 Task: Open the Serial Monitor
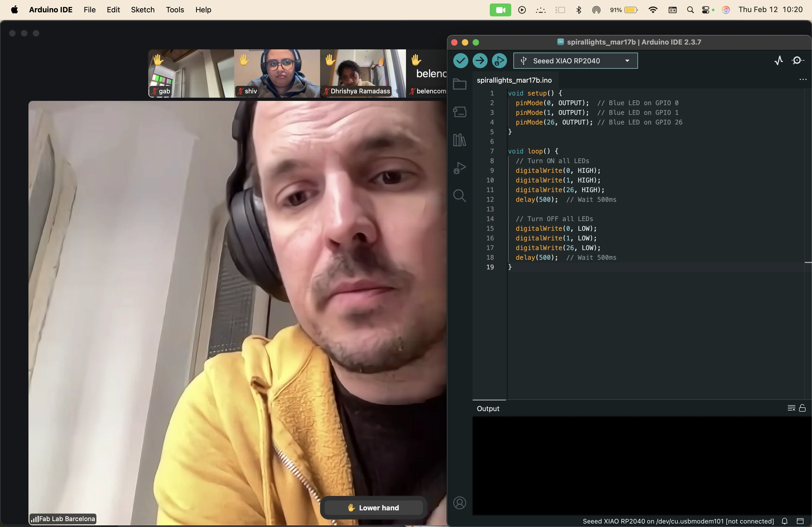pyautogui.click(x=797, y=61)
